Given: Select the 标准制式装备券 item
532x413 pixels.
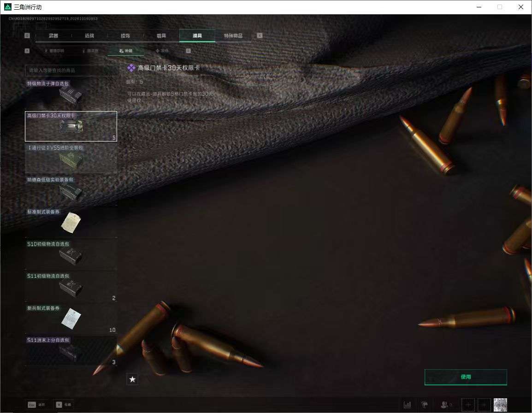Looking at the screenshot, I should click(x=71, y=223).
